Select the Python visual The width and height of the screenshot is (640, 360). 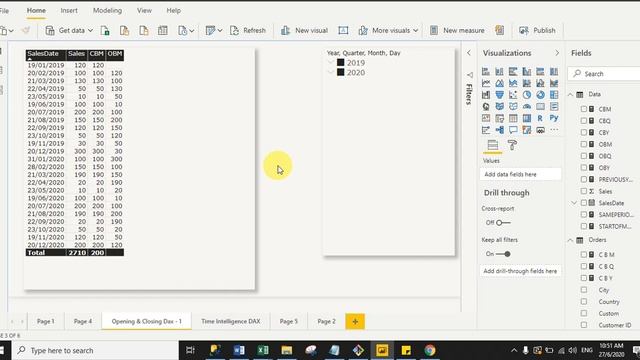pyautogui.click(x=554, y=118)
